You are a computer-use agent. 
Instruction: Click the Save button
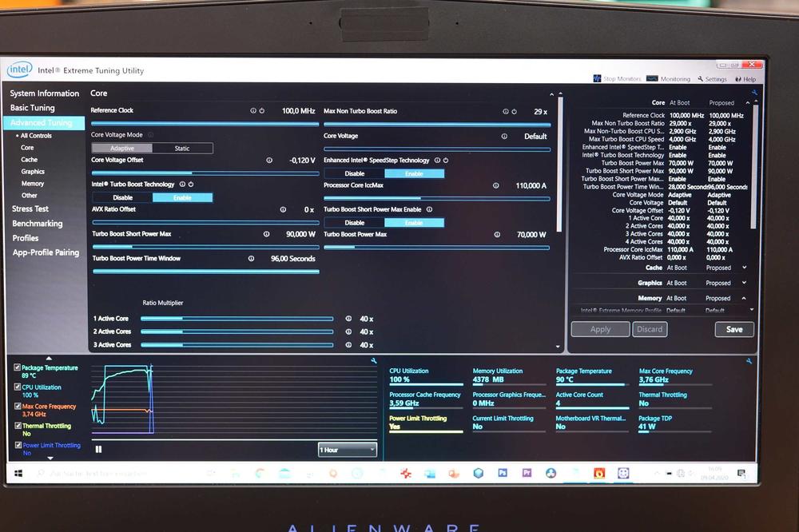(x=733, y=329)
